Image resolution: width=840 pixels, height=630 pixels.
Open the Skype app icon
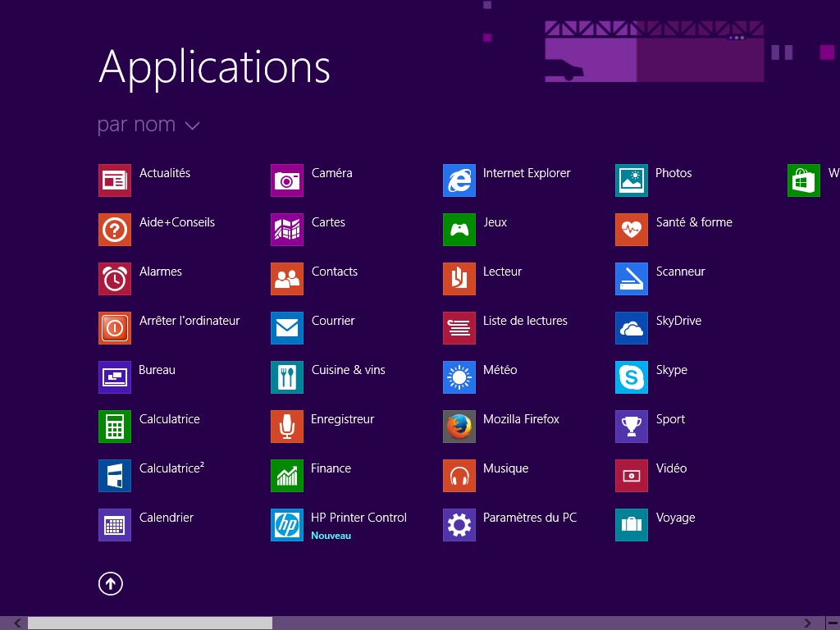631,377
